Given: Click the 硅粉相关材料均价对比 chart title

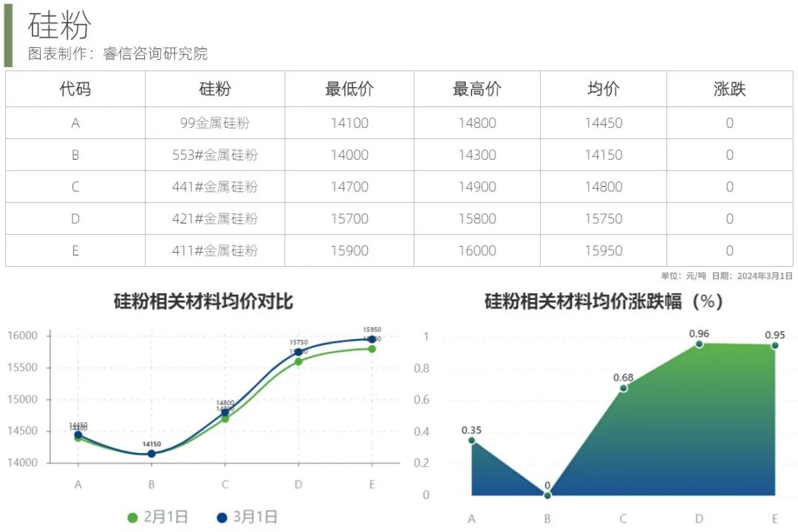Looking at the screenshot, I should pyautogui.click(x=203, y=301).
